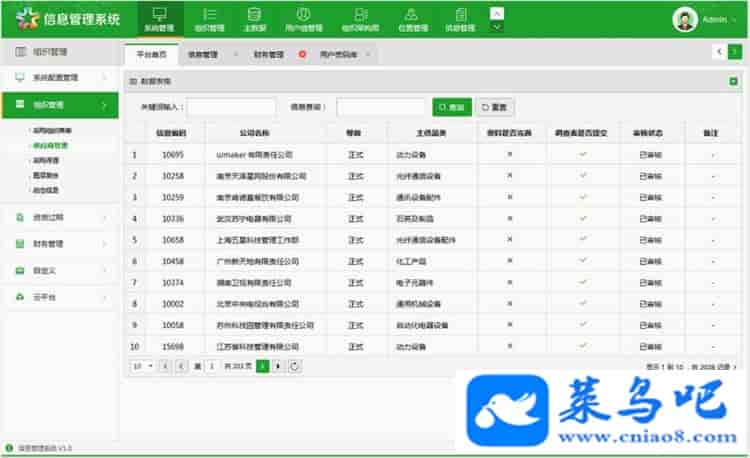Switch to the 用户资料库 tab
The image size is (750, 458).
(340, 54)
